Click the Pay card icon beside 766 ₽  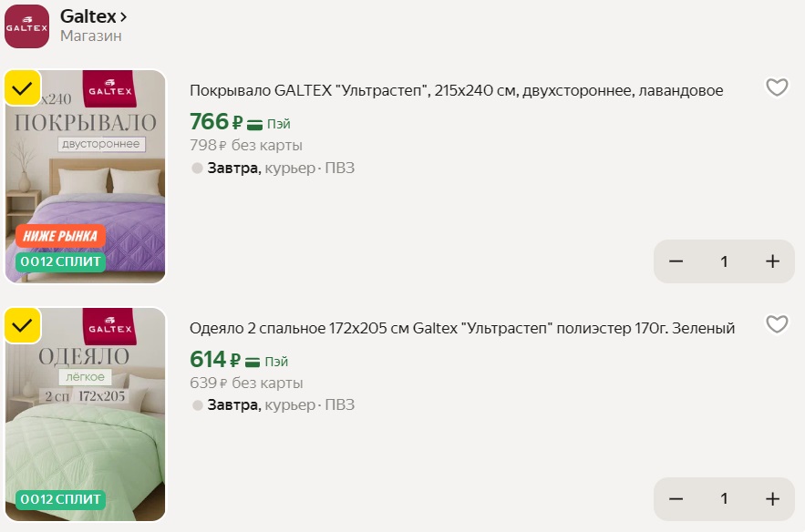255,124
